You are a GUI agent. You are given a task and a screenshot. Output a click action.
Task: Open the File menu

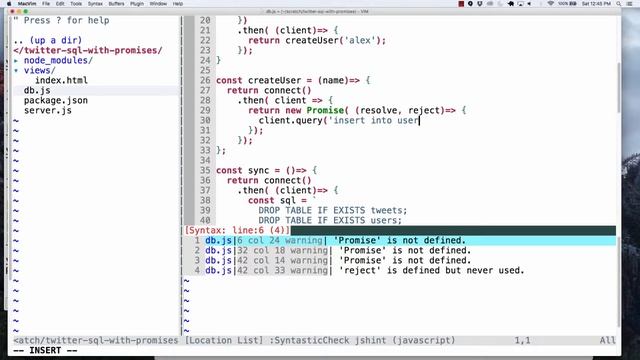tap(46, 4)
